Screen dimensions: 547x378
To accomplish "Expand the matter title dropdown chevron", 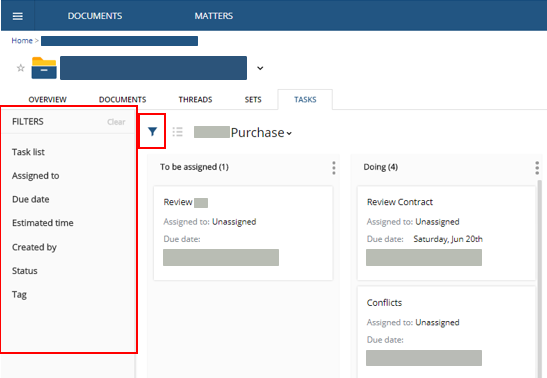I will pos(260,68).
